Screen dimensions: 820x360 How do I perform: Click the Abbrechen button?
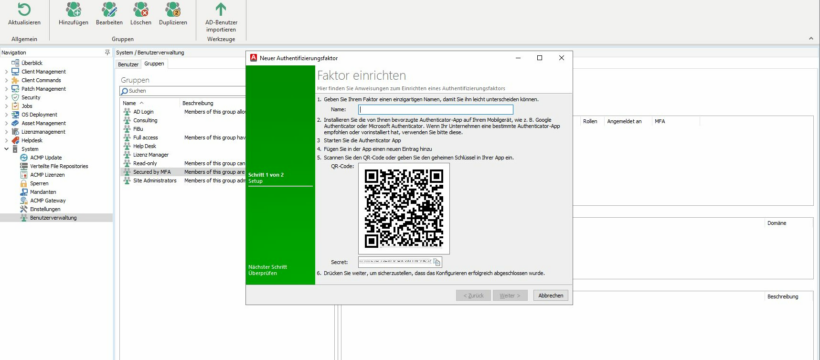pos(551,296)
